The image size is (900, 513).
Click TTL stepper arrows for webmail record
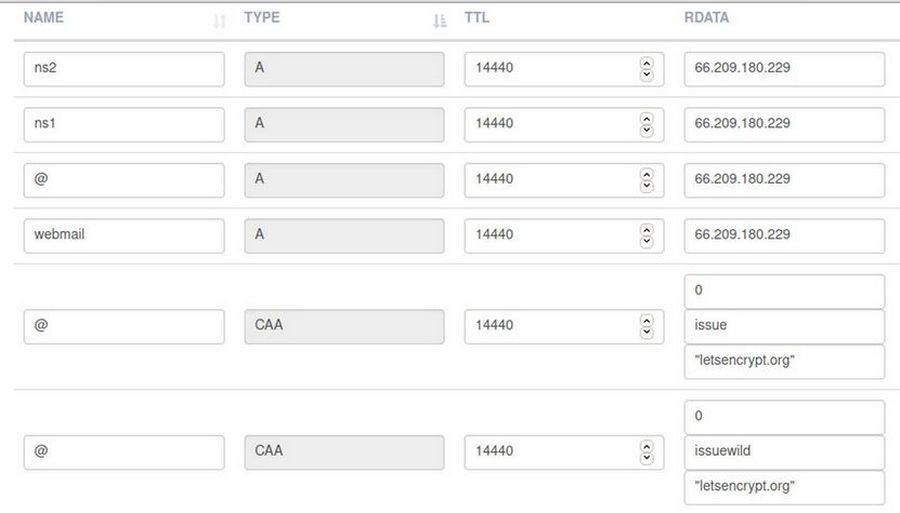click(646, 235)
